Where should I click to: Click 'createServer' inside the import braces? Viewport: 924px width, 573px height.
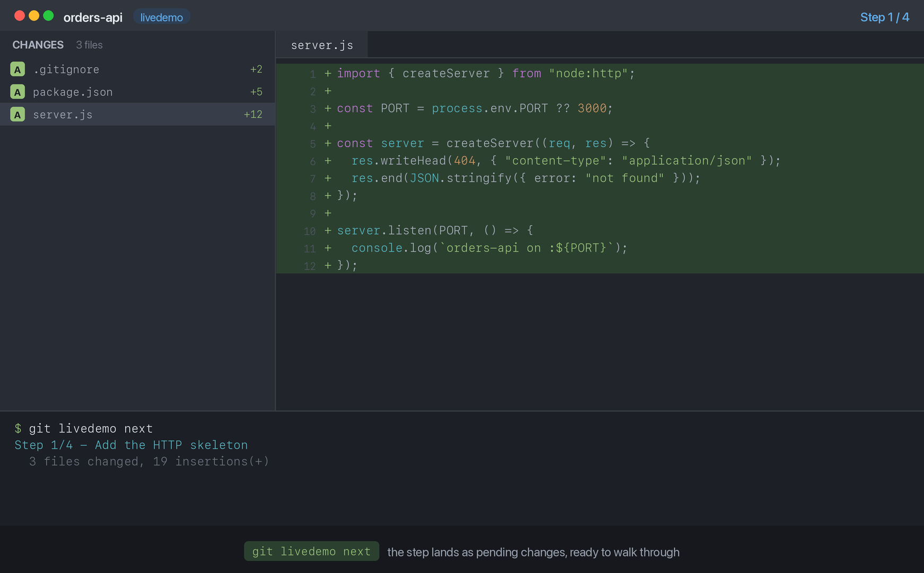coord(446,73)
